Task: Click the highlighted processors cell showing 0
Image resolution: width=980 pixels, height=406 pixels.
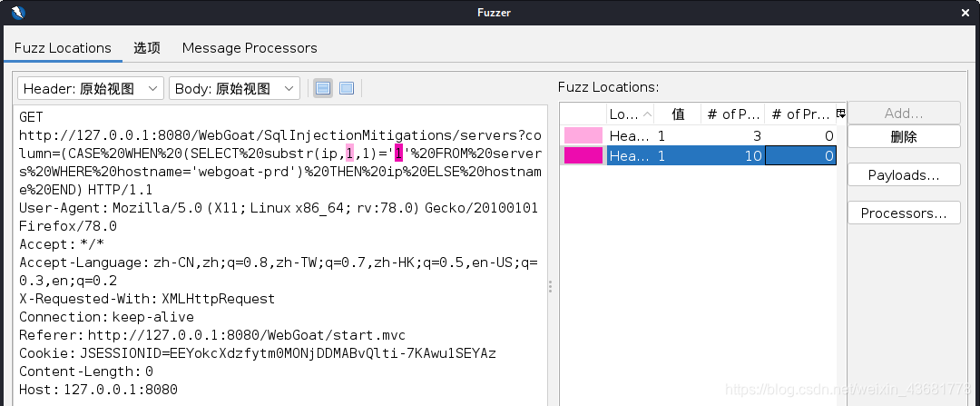Action: (800, 155)
